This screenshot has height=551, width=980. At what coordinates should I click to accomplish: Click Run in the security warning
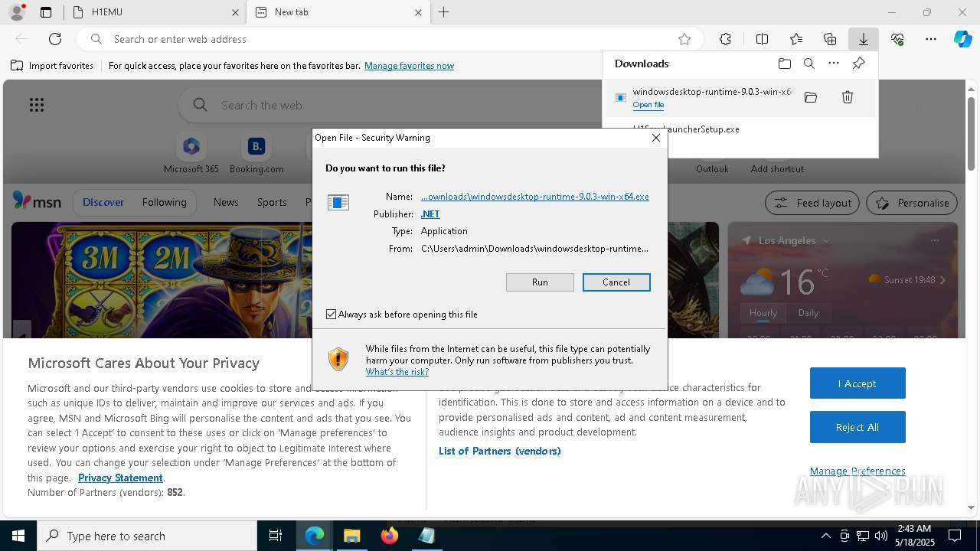click(540, 282)
